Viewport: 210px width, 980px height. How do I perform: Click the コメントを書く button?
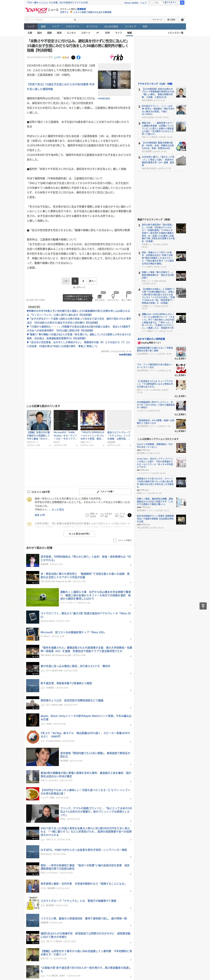105,491
